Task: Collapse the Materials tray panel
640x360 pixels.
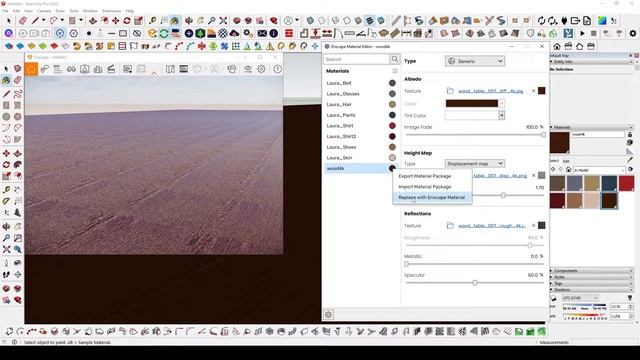Action: coord(591,127)
